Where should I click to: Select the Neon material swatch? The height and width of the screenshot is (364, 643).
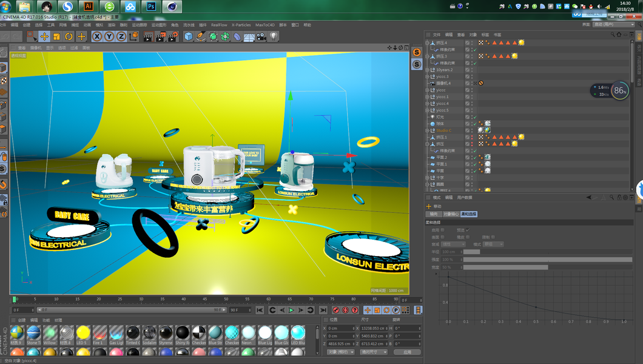point(248,335)
